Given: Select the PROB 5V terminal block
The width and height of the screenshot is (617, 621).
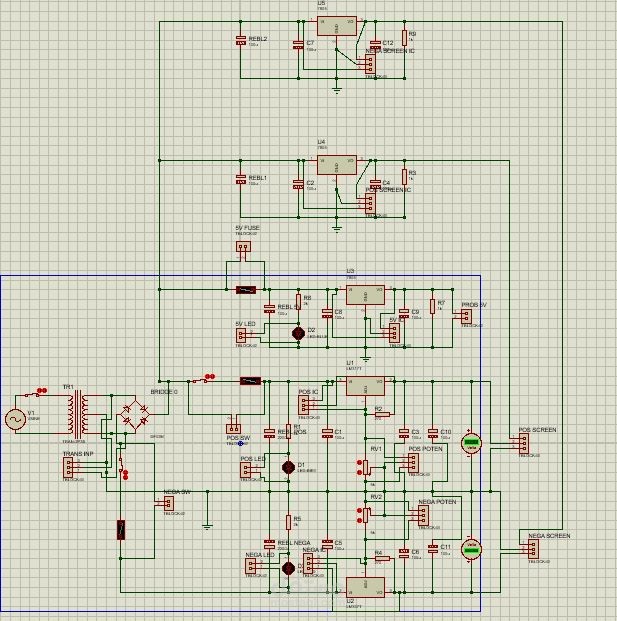Looking at the screenshot, I should pos(466,316).
